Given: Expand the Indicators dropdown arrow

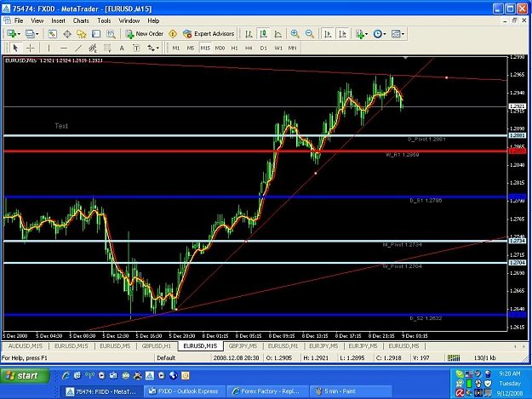Looking at the screenshot, I should [366, 34].
